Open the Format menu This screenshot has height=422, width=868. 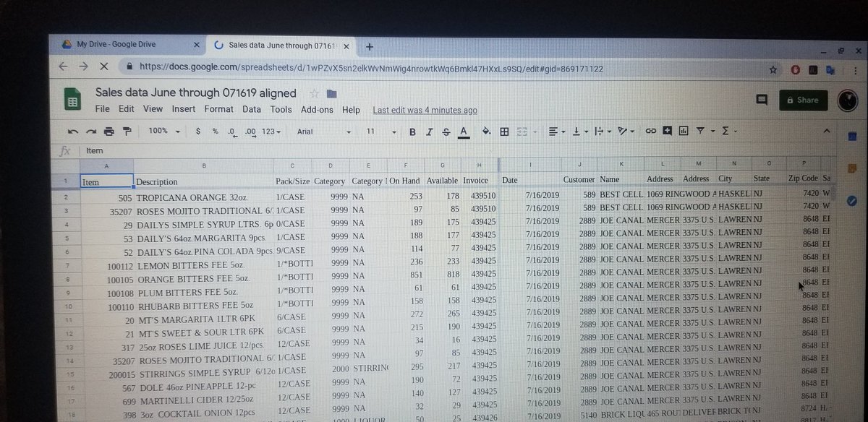point(219,110)
